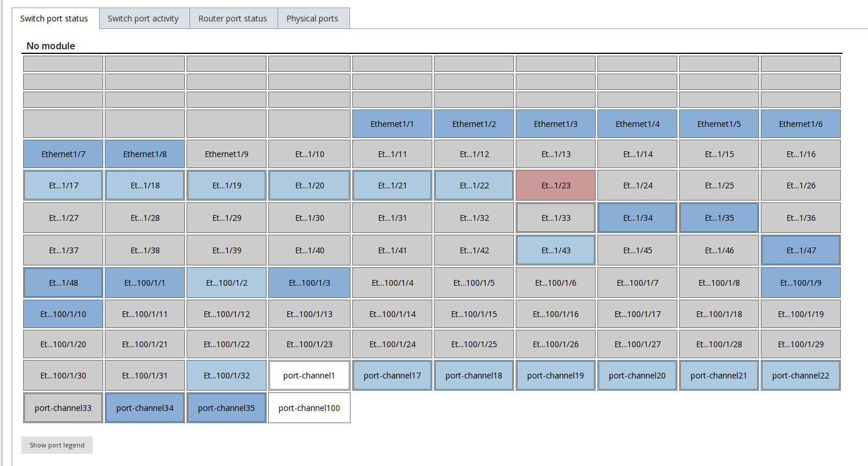Select port Ethernet1/1
The width and height of the screenshot is (868, 466).
pos(392,124)
